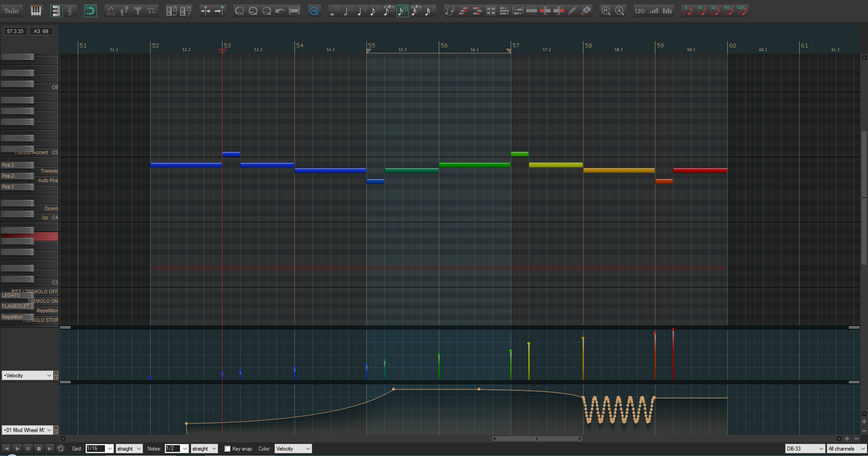868x456 pixels.
Task: Open the grid straight type dropdown
Action: pyautogui.click(x=129, y=449)
